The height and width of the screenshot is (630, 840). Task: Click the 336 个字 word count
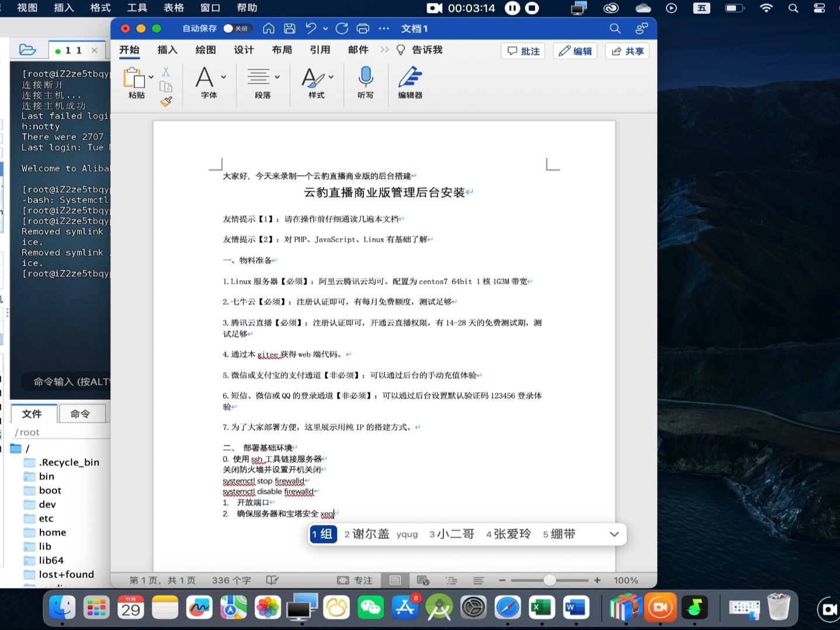[231, 580]
